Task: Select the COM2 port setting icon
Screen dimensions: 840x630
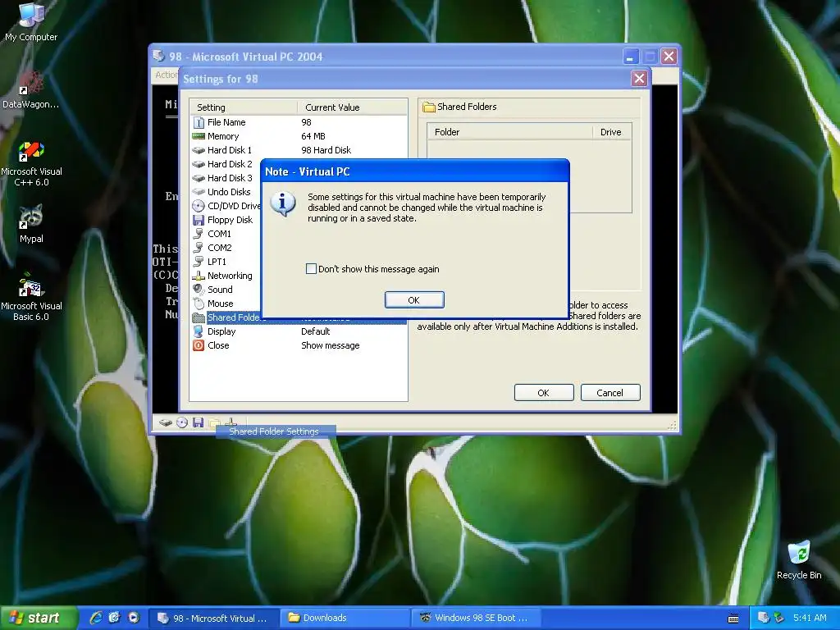Action: [x=199, y=248]
